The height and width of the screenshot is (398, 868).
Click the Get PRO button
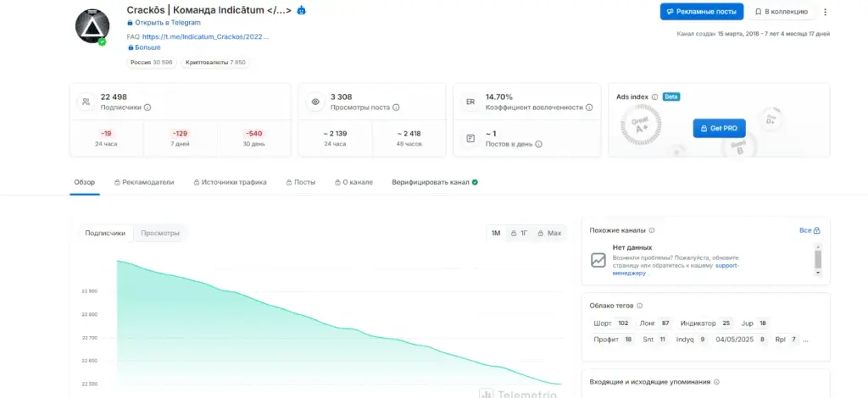click(x=719, y=128)
